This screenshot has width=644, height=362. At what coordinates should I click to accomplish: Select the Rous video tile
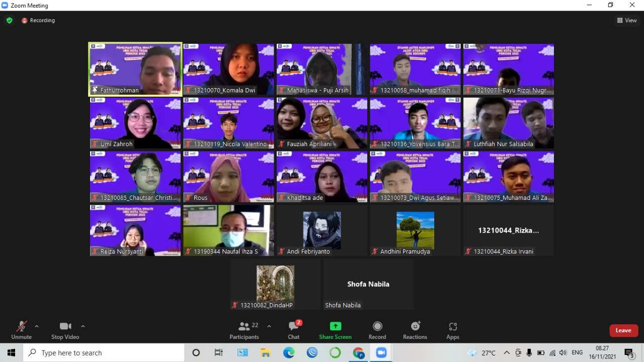click(228, 177)
